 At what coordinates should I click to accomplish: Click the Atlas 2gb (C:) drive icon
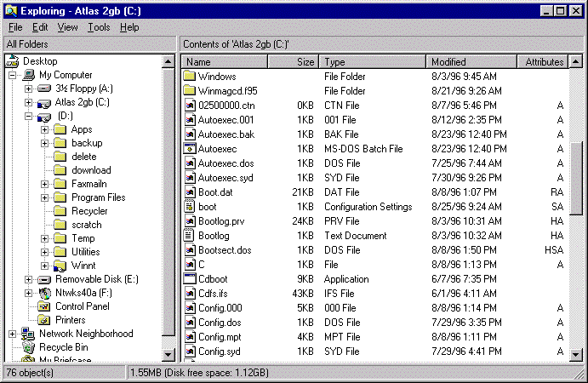point(44,103)
